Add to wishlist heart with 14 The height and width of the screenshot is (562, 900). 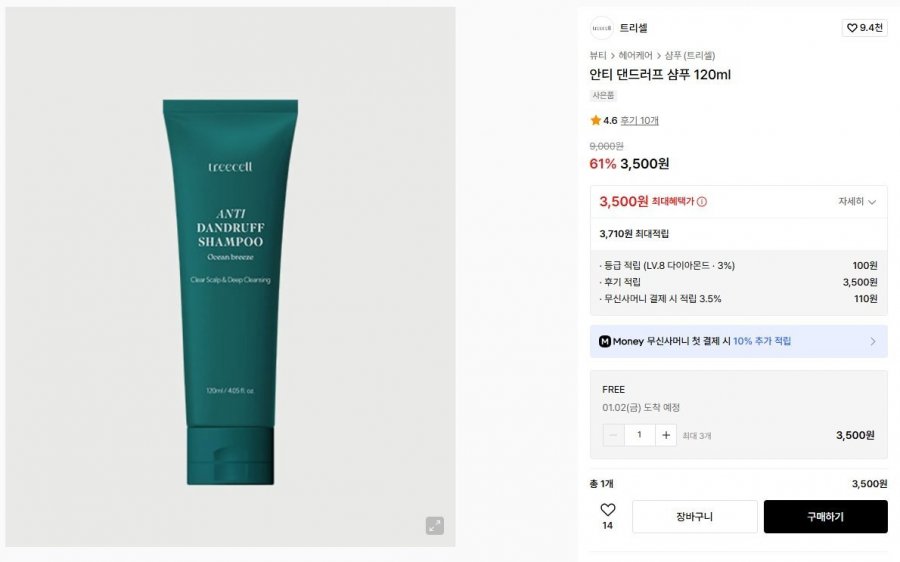click(x=607, y=516)
